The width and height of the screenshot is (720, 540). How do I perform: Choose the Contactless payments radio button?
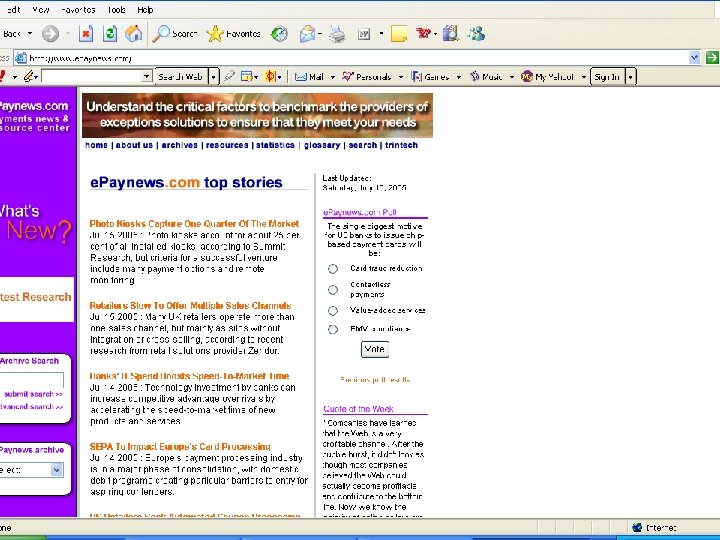click(332, 289)
